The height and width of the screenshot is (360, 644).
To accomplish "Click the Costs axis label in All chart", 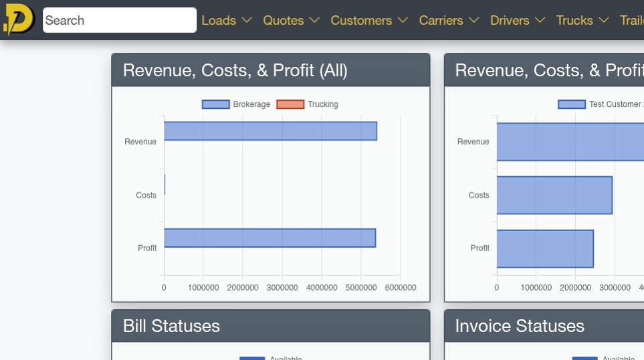I will pyautogui.click(x=146, y=195).
